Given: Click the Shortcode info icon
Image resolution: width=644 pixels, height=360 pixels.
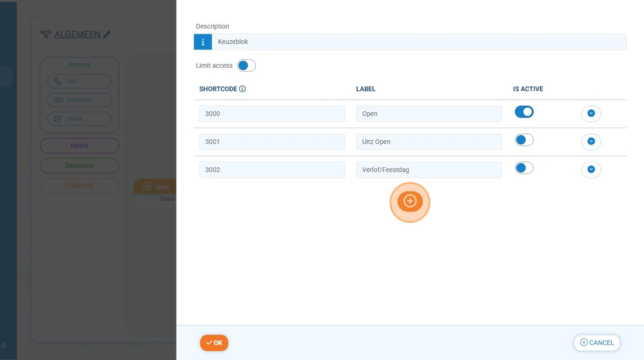Looking at the screenshot, I should tap(242, 89).
